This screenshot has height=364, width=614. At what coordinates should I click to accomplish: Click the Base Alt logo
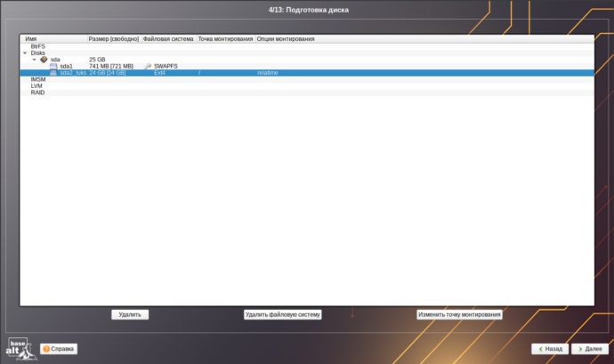(x=21, y=349)
